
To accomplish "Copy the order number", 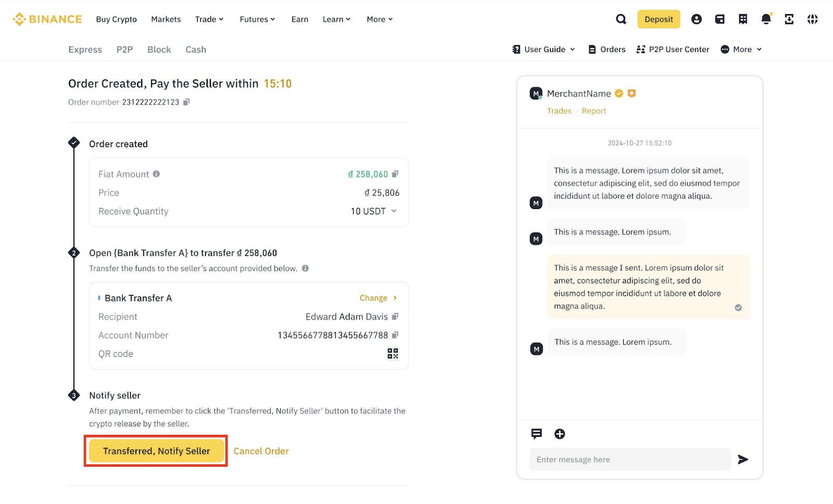I will [186, 102].
